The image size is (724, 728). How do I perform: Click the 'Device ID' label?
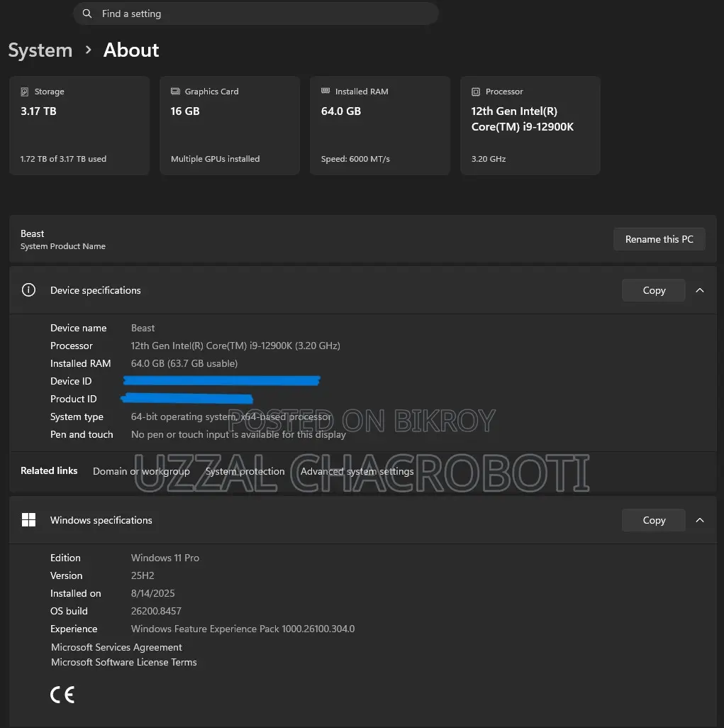click(71, 381)
